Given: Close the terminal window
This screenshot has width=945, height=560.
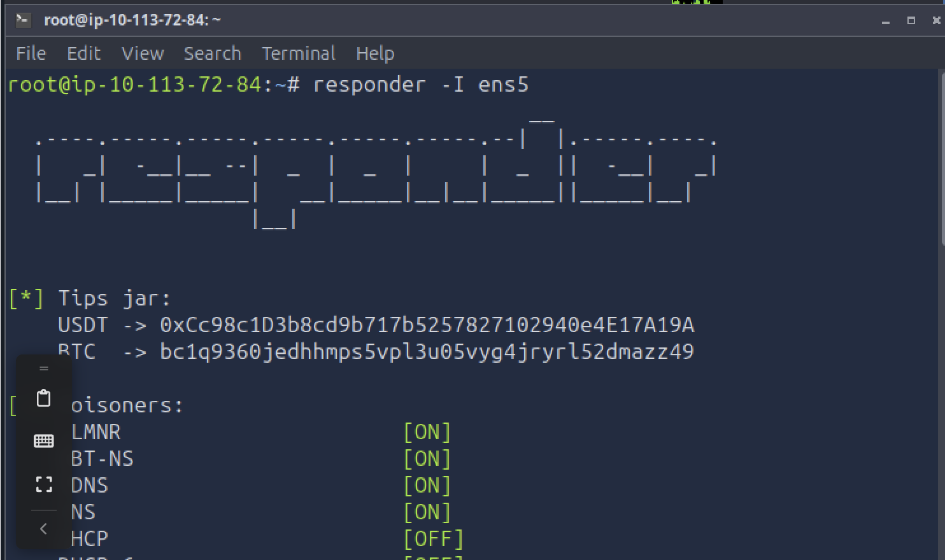Looking at the screenshot, I should point(936,21).
